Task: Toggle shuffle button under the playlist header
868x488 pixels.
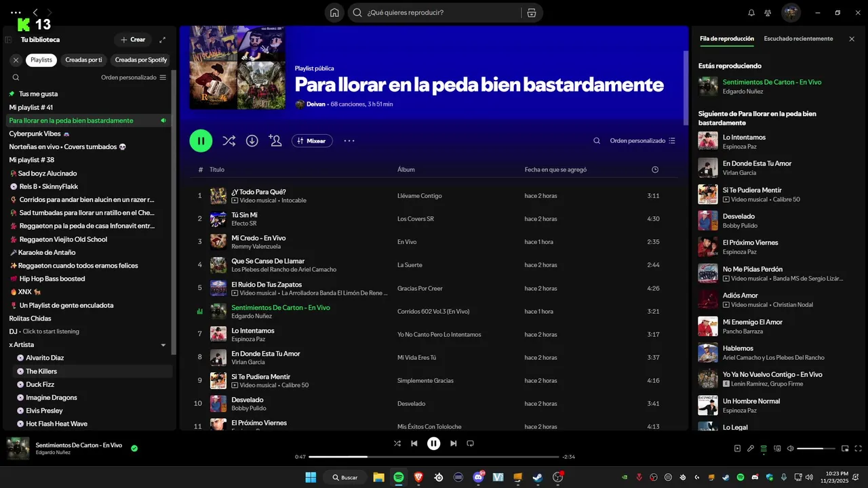Action: pos(229,141)
